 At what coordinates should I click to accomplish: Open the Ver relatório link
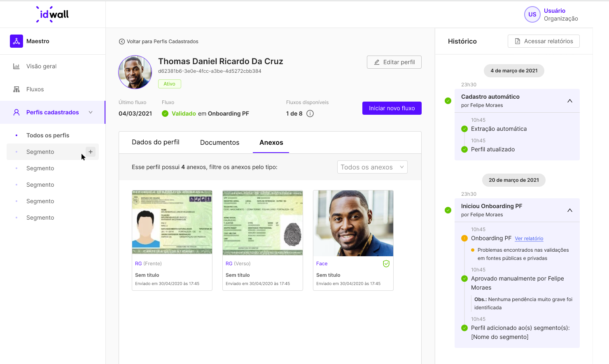click(x=529, y=238)
